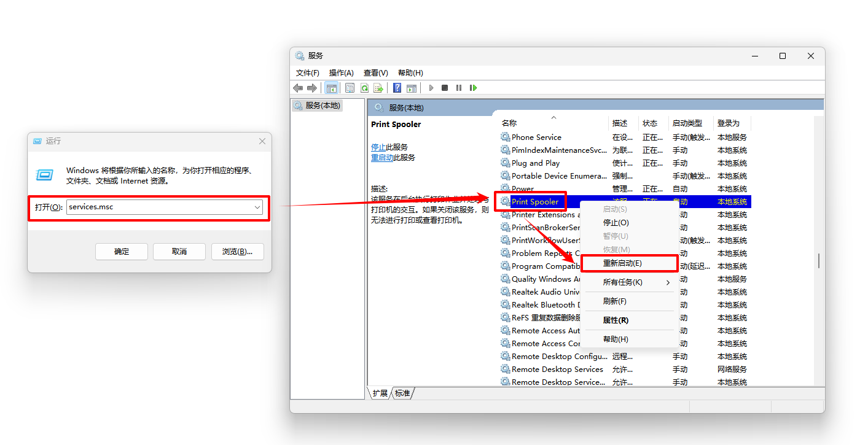Switch to the 标准 tab
This screenshot has height=445, width=868.
[402, 393]
